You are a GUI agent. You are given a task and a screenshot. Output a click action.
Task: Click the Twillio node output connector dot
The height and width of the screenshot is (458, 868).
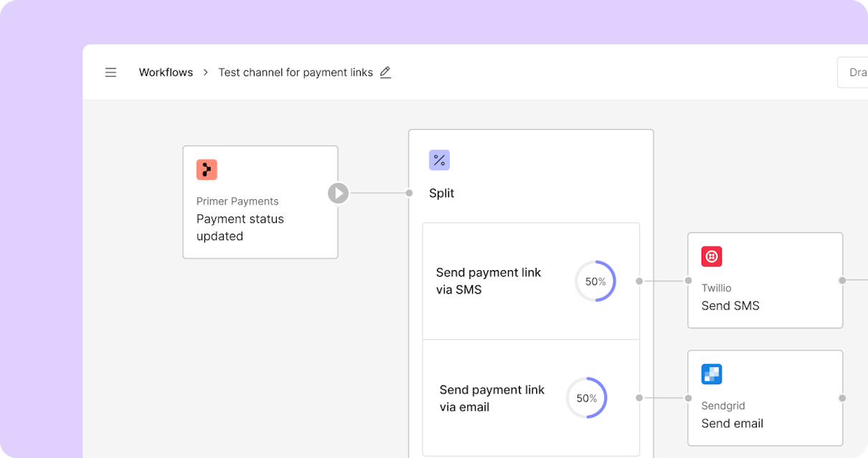(843, 281)
